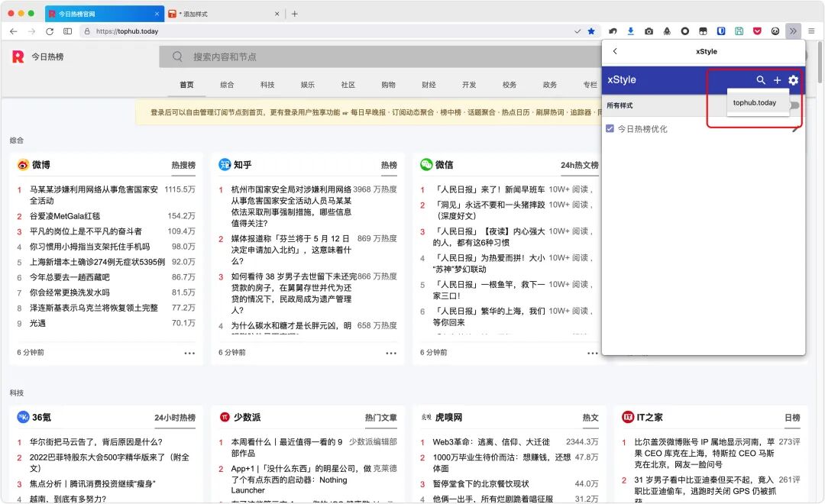Click the page vertical scrollbar
The image size is (825, 504).
point(820,62)
